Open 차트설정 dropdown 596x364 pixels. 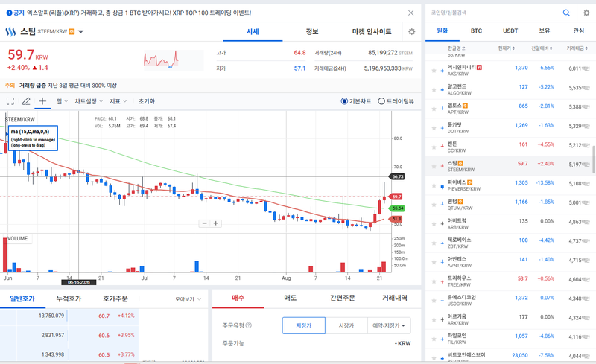89,101
